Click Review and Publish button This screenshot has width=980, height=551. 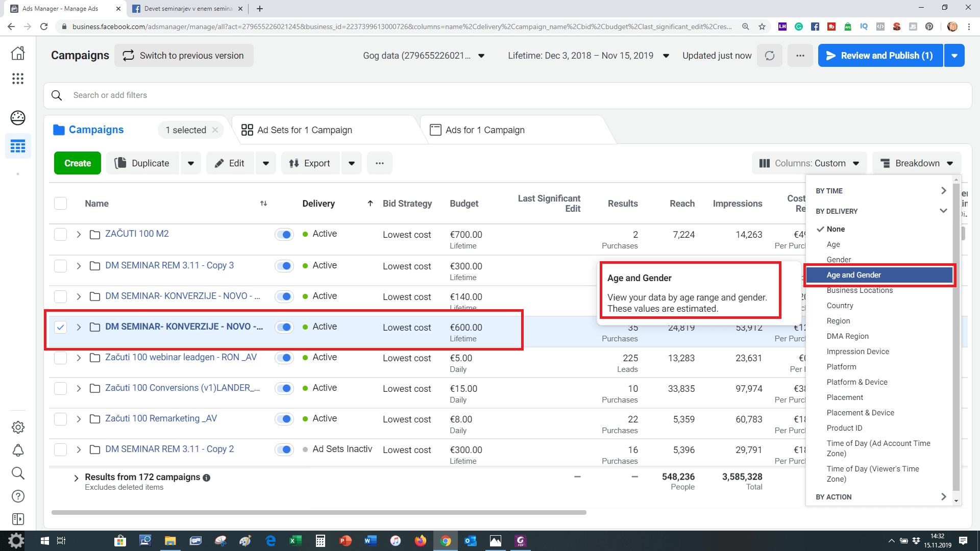pyautogui.click(x=880, y=56)
